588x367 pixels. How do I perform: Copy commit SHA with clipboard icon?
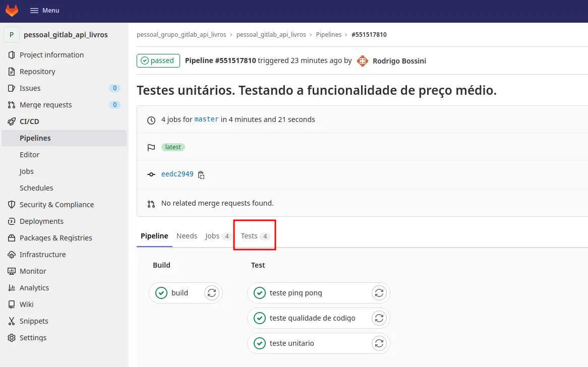pyautogui.click(x=201, y=175)
